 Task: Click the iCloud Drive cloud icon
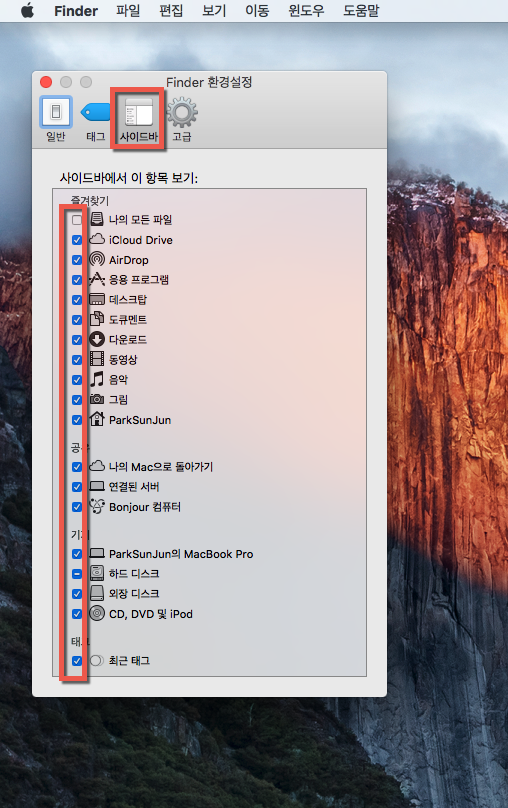(97, 240)
